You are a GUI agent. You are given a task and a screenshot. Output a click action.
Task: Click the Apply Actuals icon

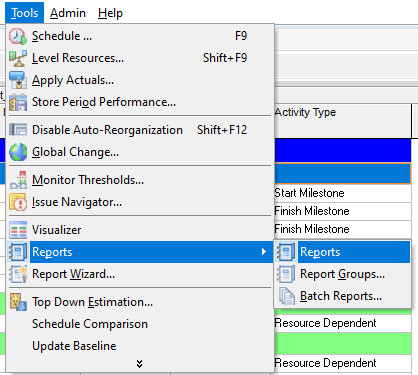(x=18, y=80)
